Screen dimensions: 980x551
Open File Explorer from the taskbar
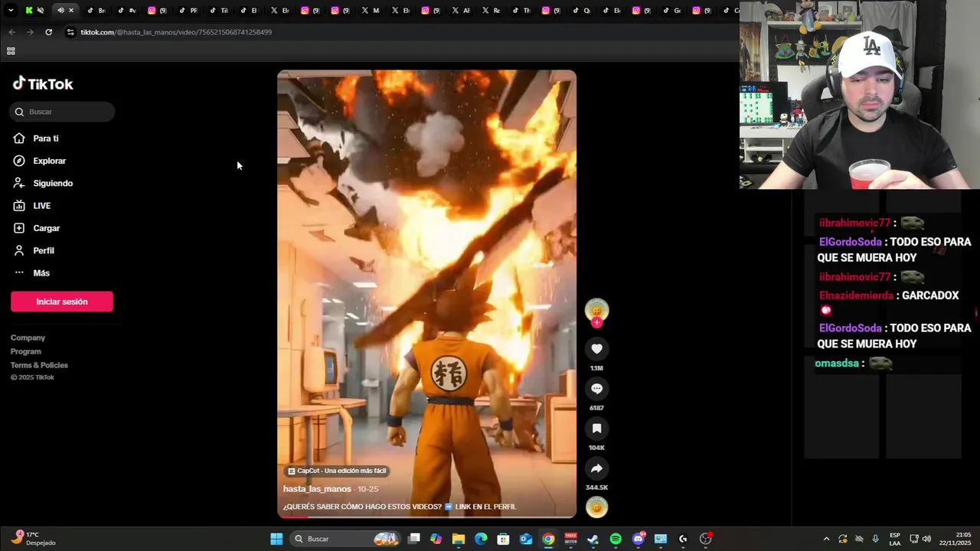(x=458, y=539)
